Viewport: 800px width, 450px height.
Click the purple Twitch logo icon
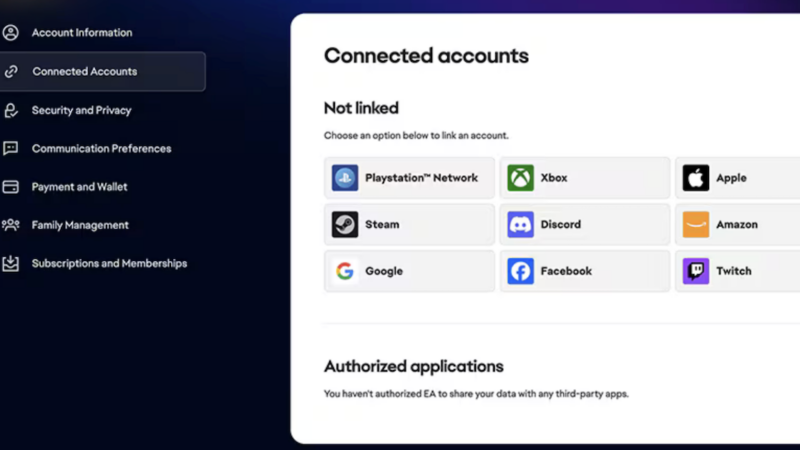(696, 271)
